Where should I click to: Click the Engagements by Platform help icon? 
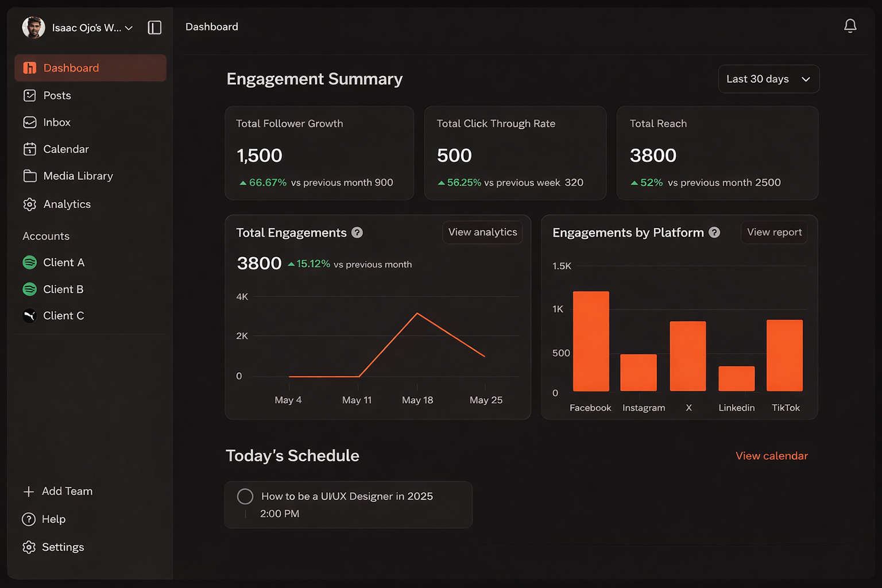point(714,233)
